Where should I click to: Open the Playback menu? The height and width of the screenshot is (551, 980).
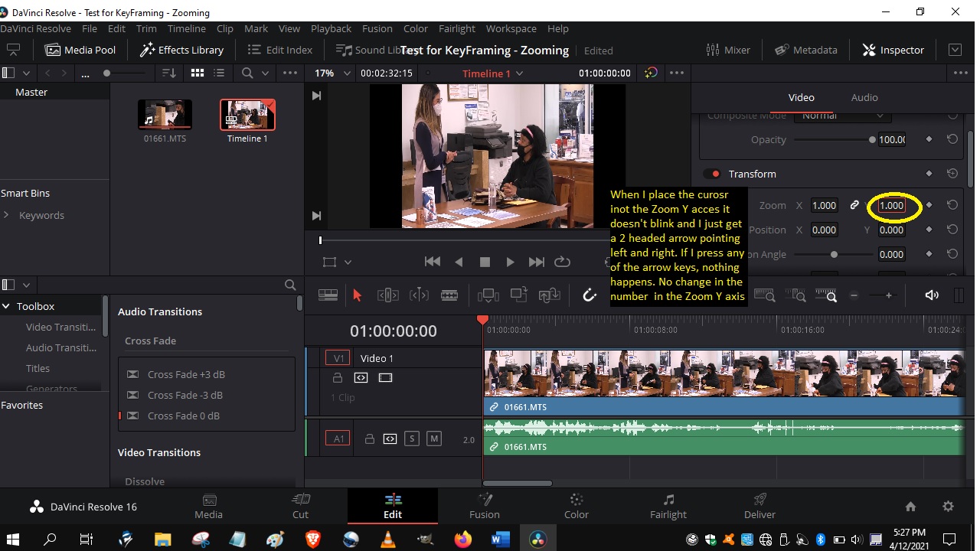click(x=331, y=28)
